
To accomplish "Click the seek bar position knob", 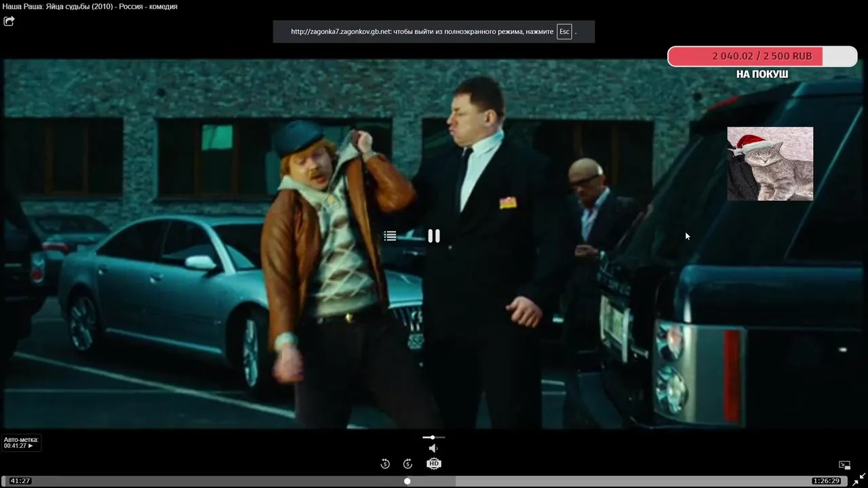I will click(407, 481).
